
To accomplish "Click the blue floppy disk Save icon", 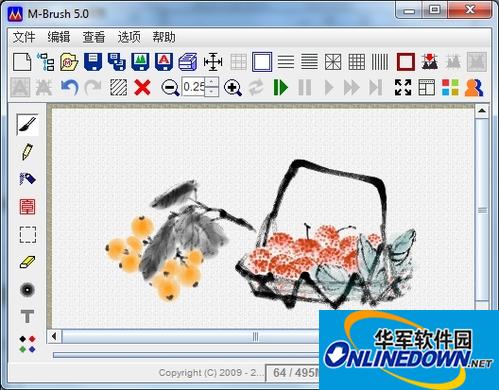I will click(93, 62).
